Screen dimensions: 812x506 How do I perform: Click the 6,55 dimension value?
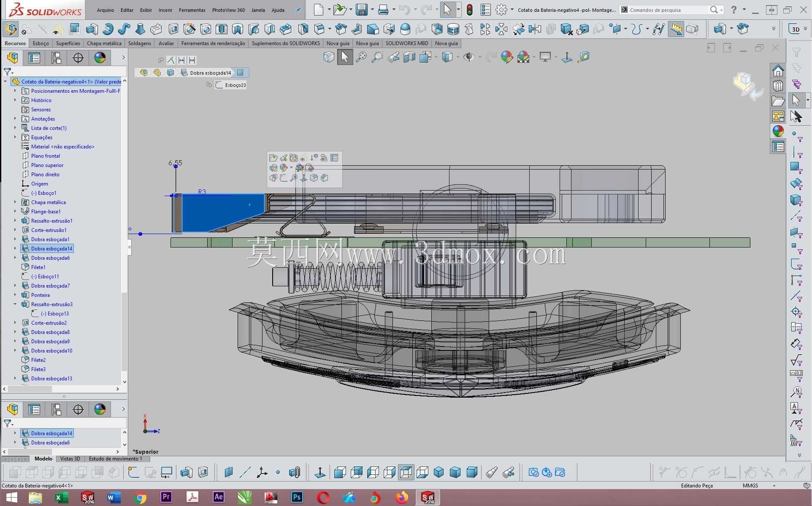175,162
